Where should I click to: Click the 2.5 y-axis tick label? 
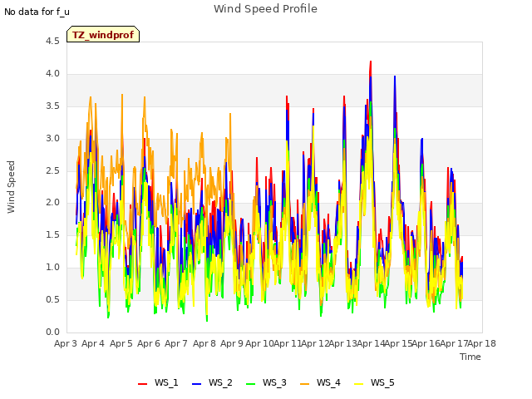[52, 170]
